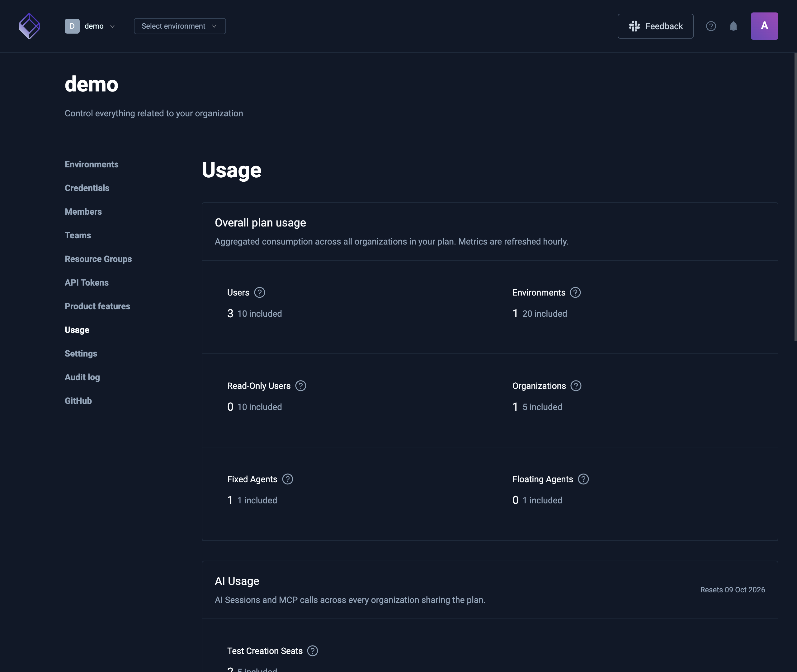Image resolution: width=797 pixels, height=672 pixels.
Task: Open Environments section in sidebar
Action: pyautogui.click(x=92, y=164)
